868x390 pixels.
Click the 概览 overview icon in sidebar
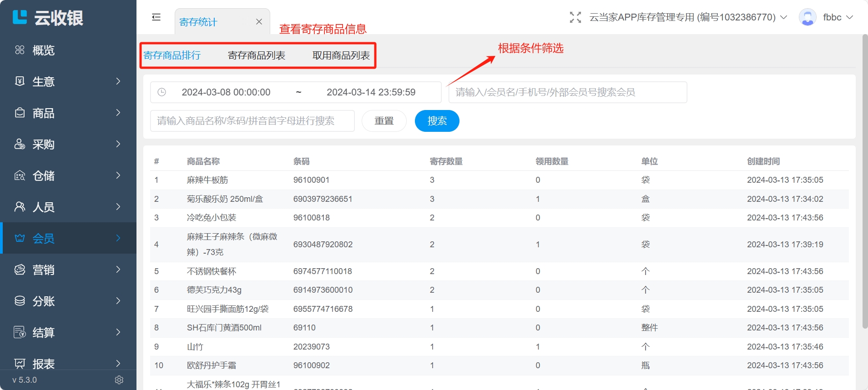tap(20, 50)
